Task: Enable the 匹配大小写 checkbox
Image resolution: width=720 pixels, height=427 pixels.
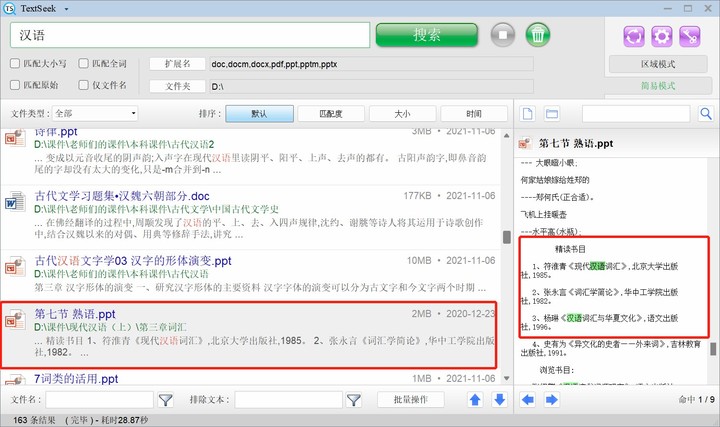Action: click(x=16, y=63)
